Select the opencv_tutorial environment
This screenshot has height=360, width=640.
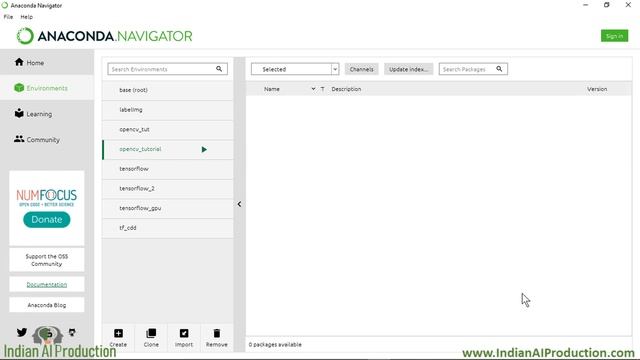168,149
